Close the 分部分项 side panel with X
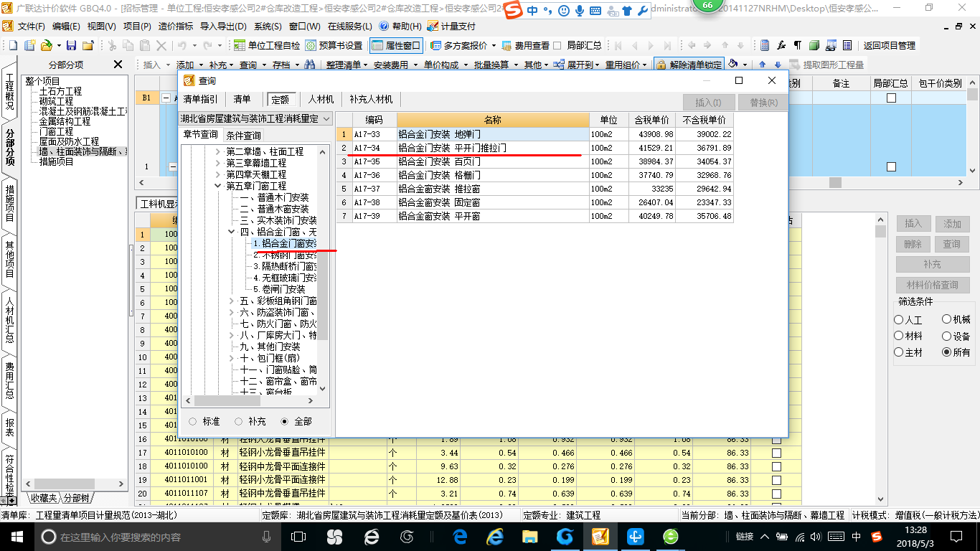Viewport: 980px width, 551px height. pyautogui.click(x=118, y=65)
